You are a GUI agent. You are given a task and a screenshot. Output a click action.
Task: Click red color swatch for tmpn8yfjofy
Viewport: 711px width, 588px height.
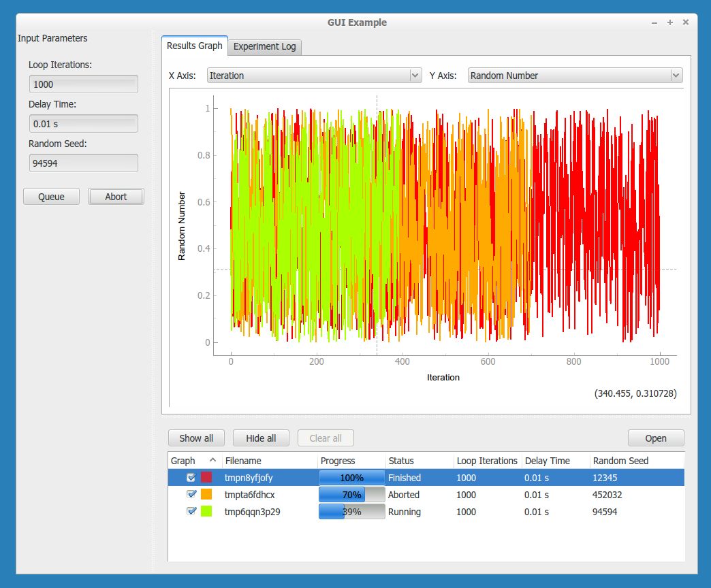[206, 478]
